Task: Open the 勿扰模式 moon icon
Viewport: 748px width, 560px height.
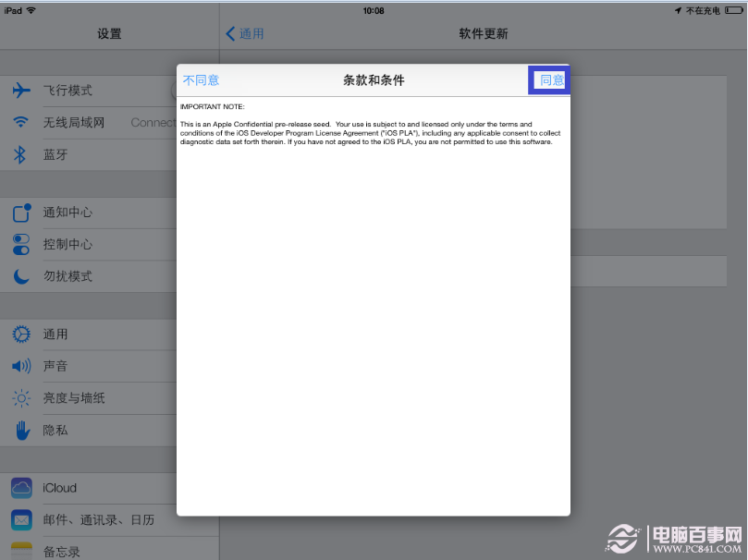Action: tap(21, 276)
